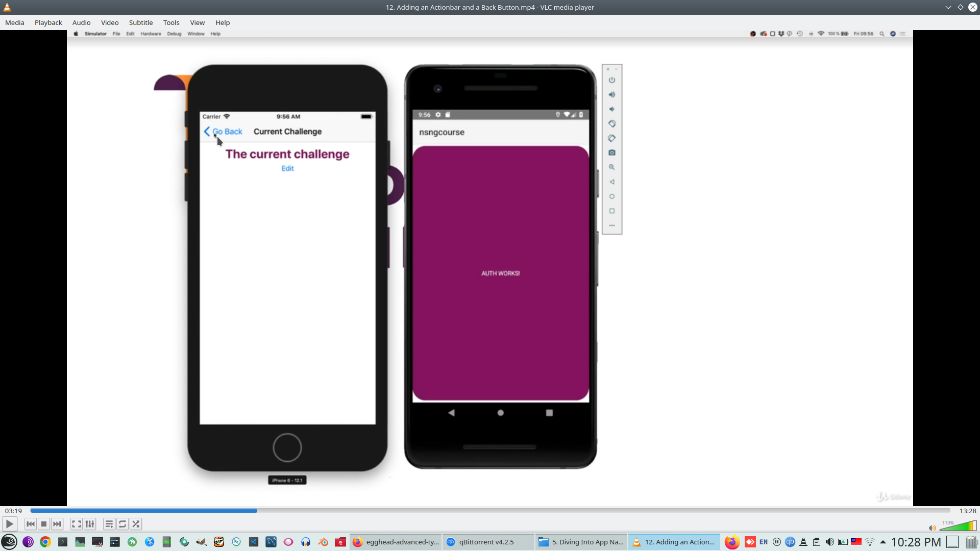Stop playback with the stop icon

44,524
